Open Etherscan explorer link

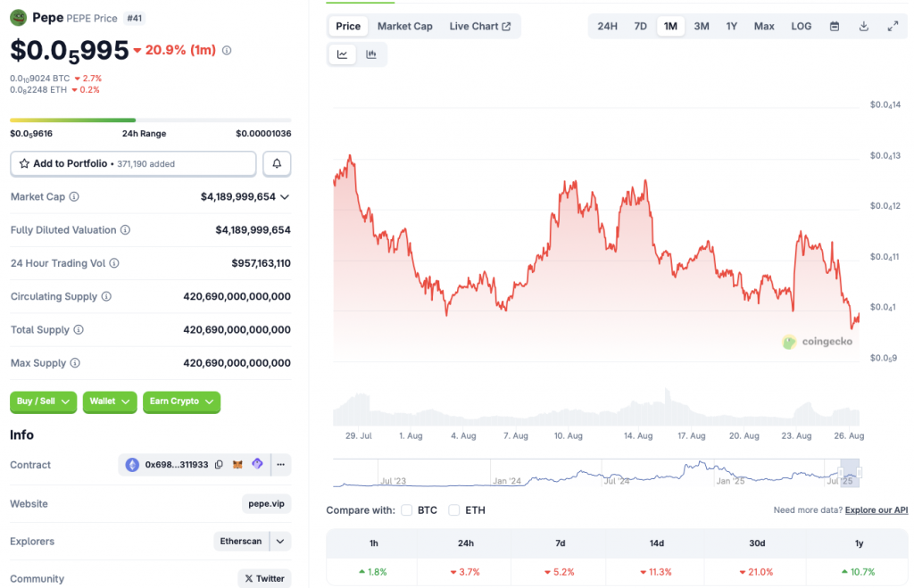point(241,542)
